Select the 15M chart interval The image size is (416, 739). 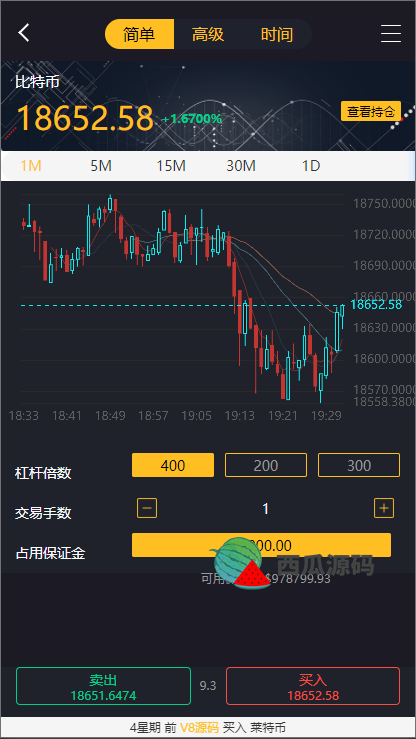[x=171, y=166]
